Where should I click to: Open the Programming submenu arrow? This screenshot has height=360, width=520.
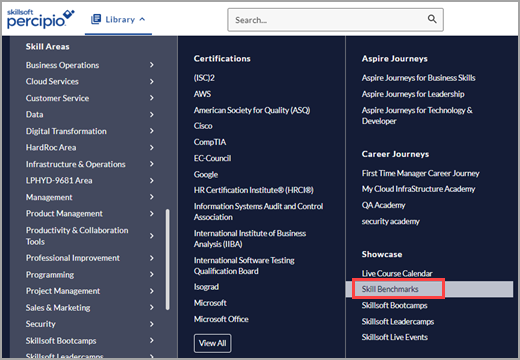coord(152,274)
